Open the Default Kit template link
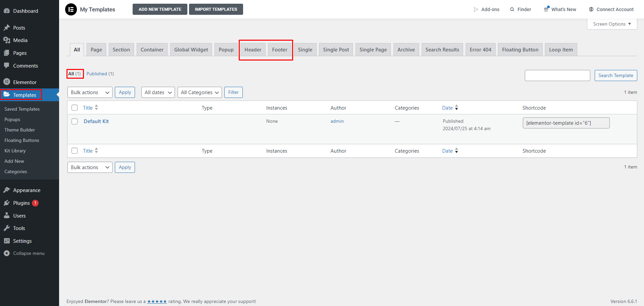The image size is (644, 306). (96, 121)
